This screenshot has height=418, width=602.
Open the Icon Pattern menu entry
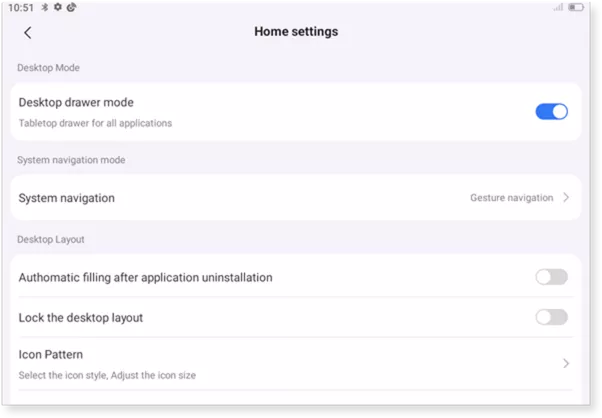tap(51, 354)
